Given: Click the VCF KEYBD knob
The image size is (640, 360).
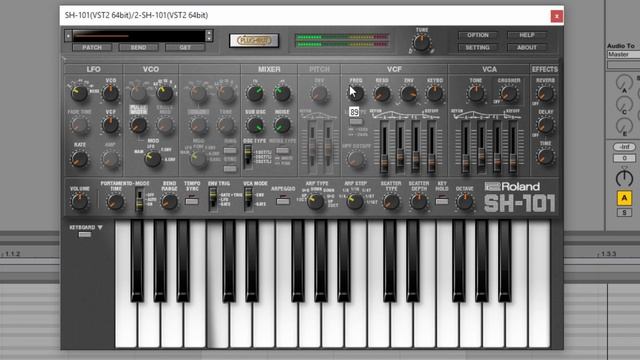Looking at the screenshot, I should click(435, 93).
